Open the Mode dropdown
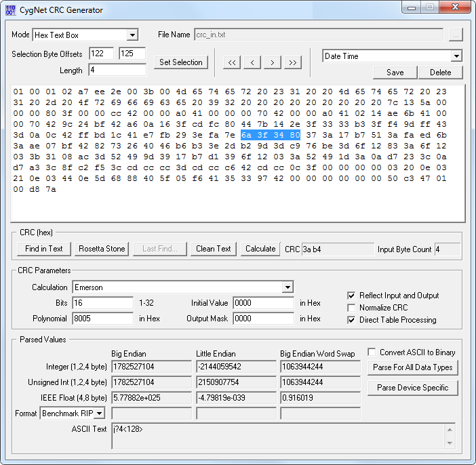Screen dimensions: 476x465 tap(132, 35)
